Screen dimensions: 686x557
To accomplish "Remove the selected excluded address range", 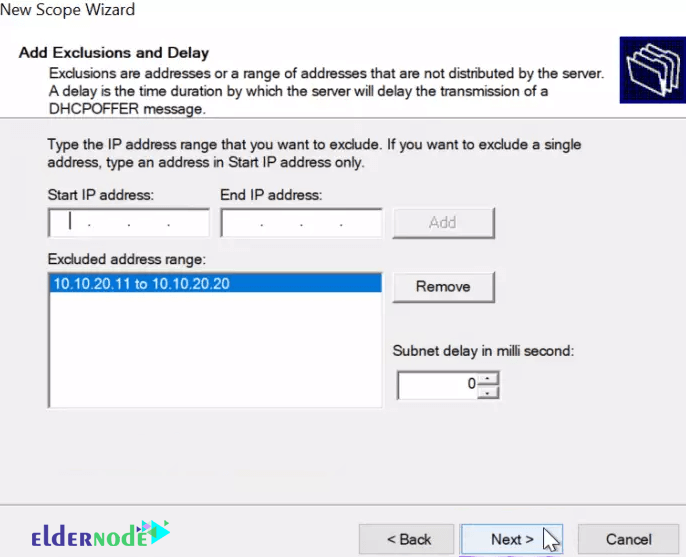I will click(x=444, y=287).
